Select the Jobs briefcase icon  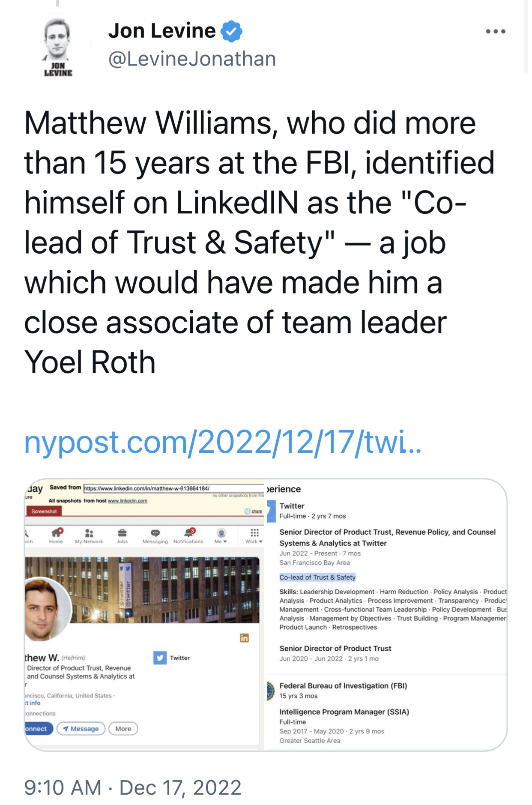(122, 536)
